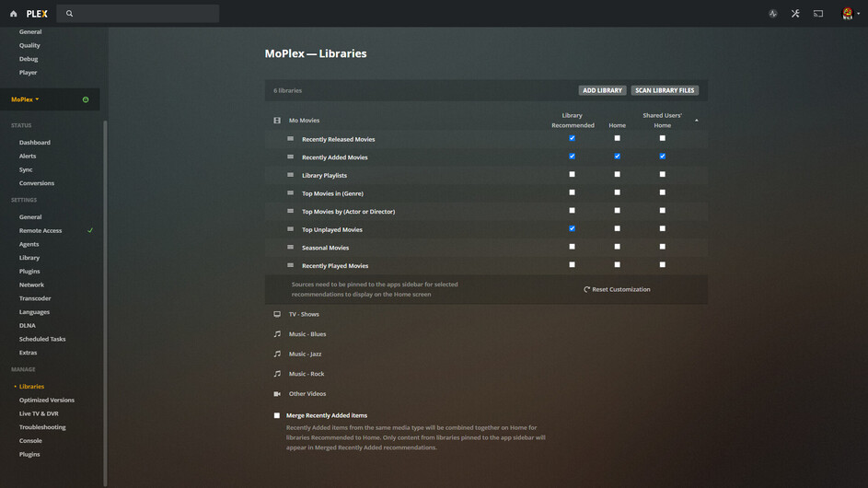This screenshot has height=488, width=868.
Task: Go to Plex home icon
Action: (x=13, y=14)
